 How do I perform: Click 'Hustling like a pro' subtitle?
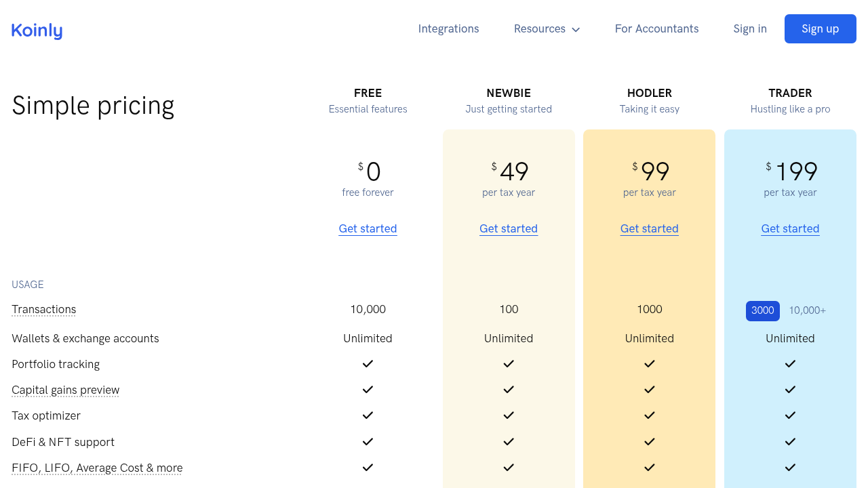(x=790, y=109)
